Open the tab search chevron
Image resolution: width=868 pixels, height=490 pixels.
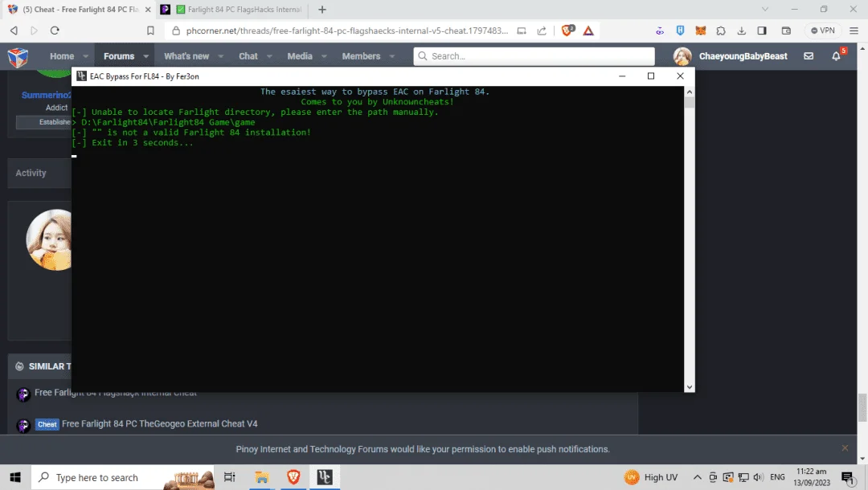point(765,10)
